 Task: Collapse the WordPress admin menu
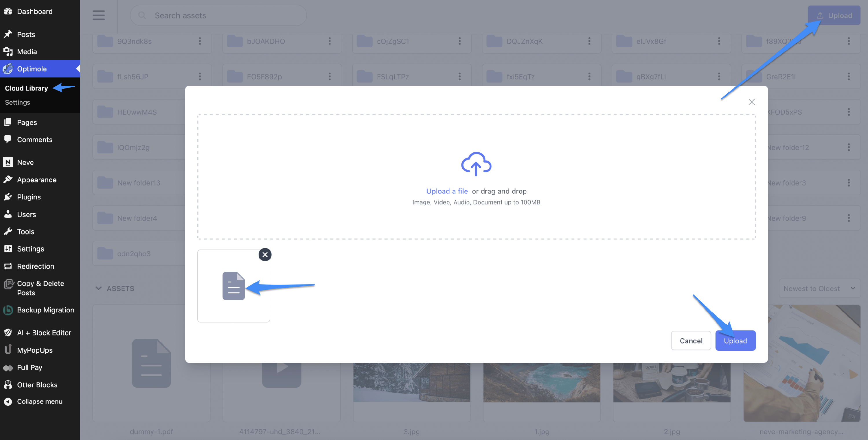(x=39, y=401)
